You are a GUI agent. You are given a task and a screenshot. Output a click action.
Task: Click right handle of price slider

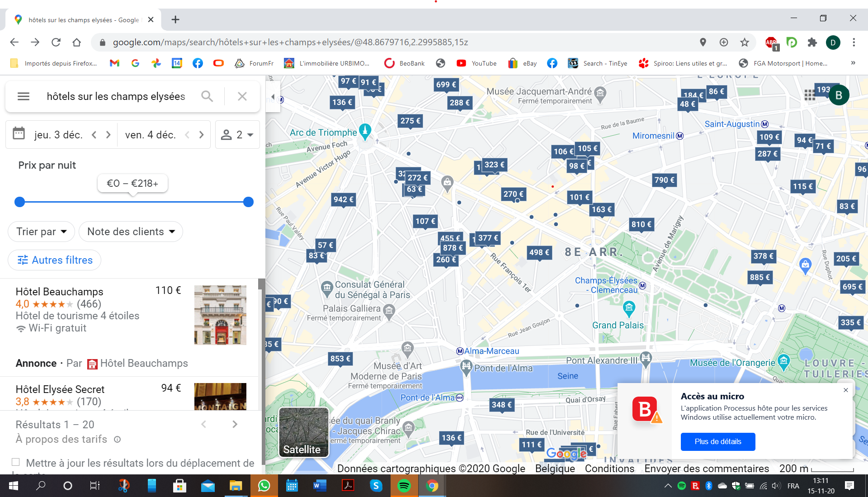click(248, 202)
